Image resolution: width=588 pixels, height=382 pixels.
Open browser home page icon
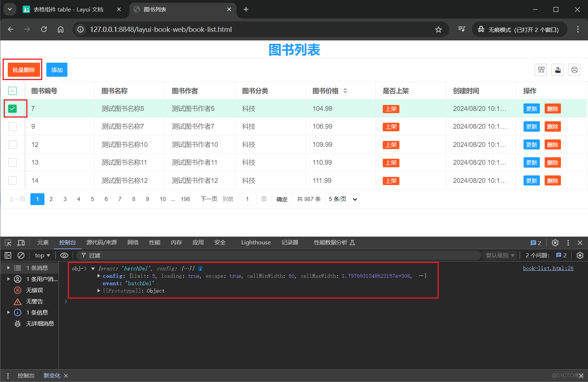[x=60, y=29]
